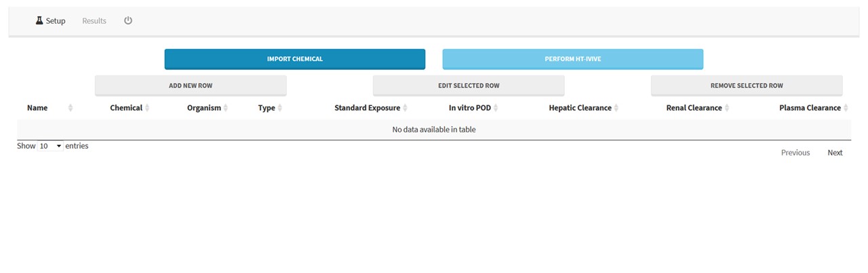The height and width of the screenshot is (273, 868).
Task: Open the Show entries count dropdown
Action: click(x=50, y=146)
